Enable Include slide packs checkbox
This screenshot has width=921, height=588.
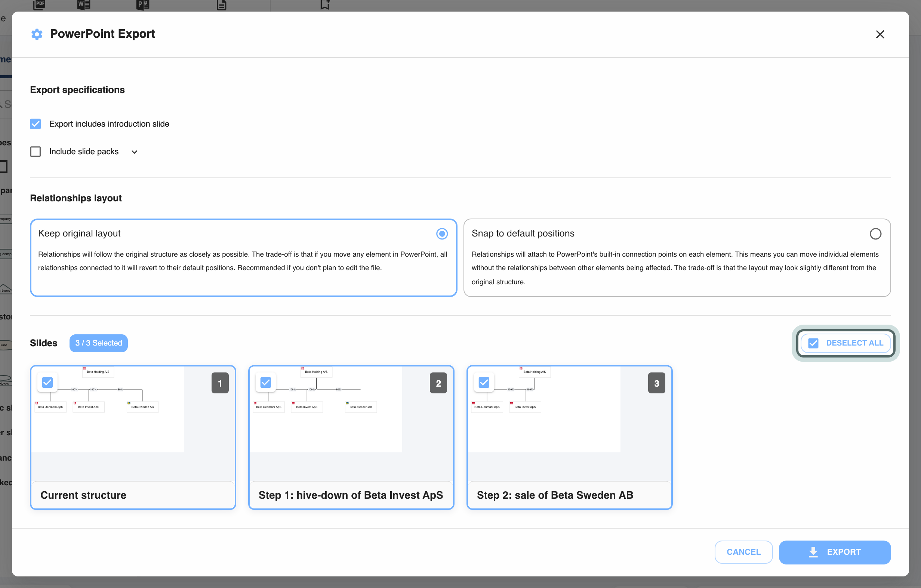pos(36,152)
